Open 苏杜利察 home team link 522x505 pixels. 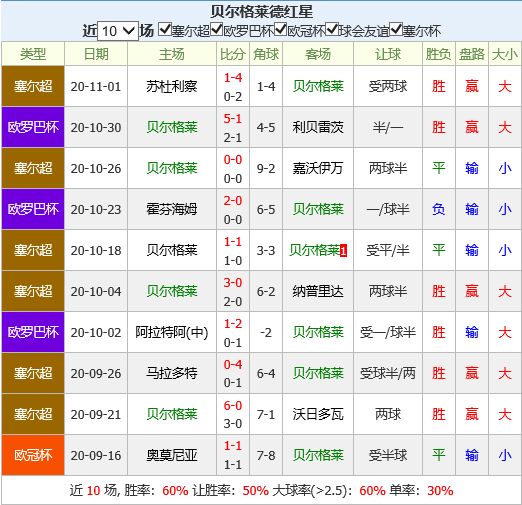[x=172, y=87]
